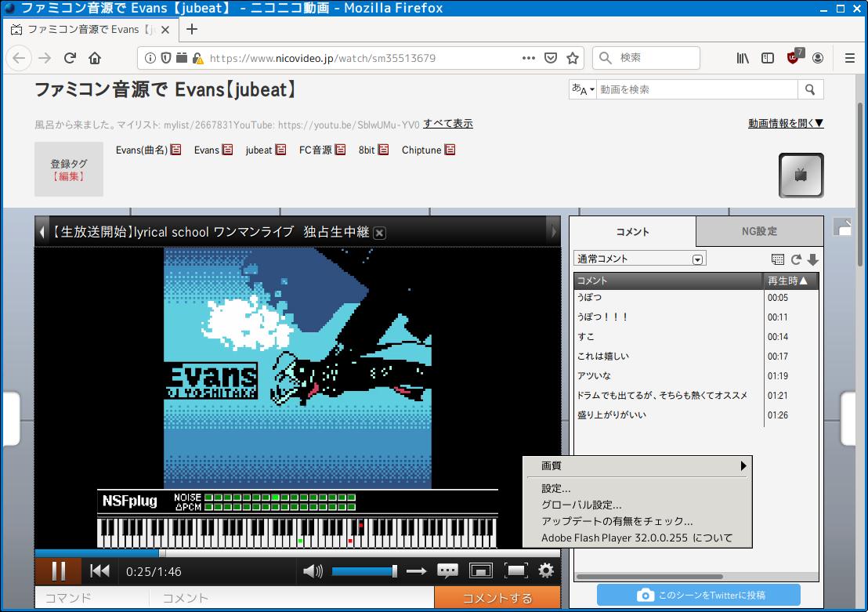
Task: Click the TV icon button
Action: click(x=801, y=175)
